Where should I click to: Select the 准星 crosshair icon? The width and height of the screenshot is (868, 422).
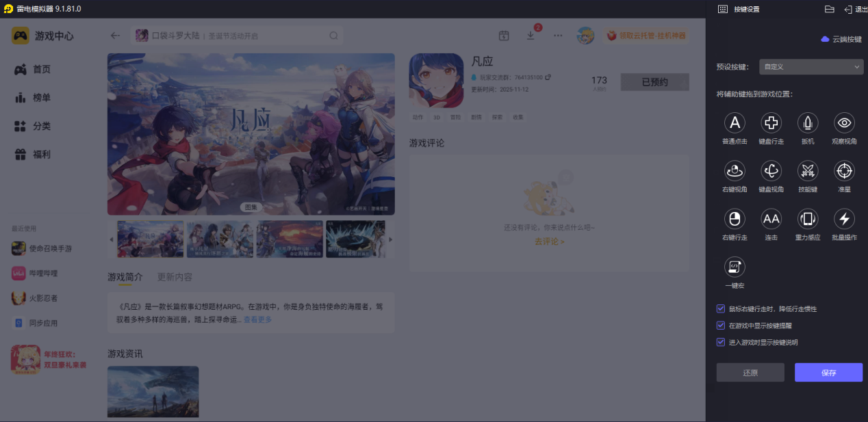[x=845, y=171]
